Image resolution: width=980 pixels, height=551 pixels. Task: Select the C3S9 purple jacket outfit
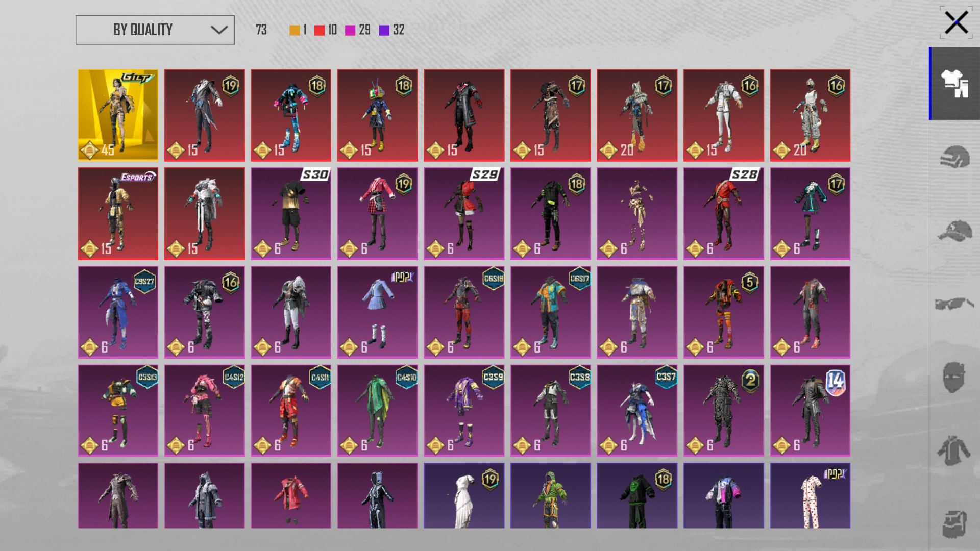point(464,411)
